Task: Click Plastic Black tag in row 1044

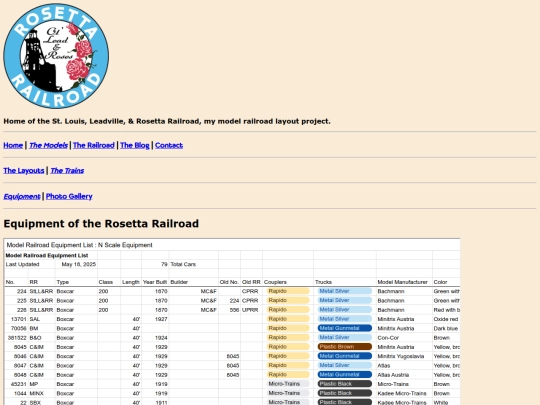Action: (345, 393)
